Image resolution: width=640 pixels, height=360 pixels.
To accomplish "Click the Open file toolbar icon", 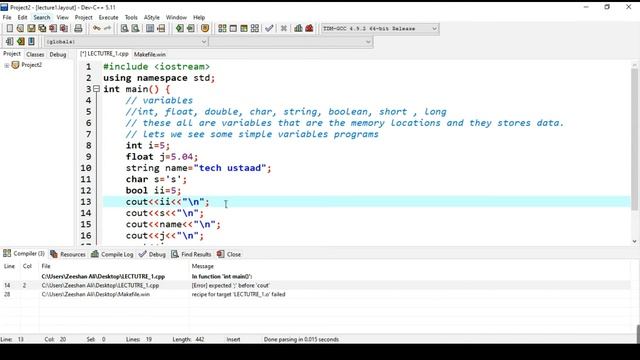I will pyautogui.click(x=20, y=28).
